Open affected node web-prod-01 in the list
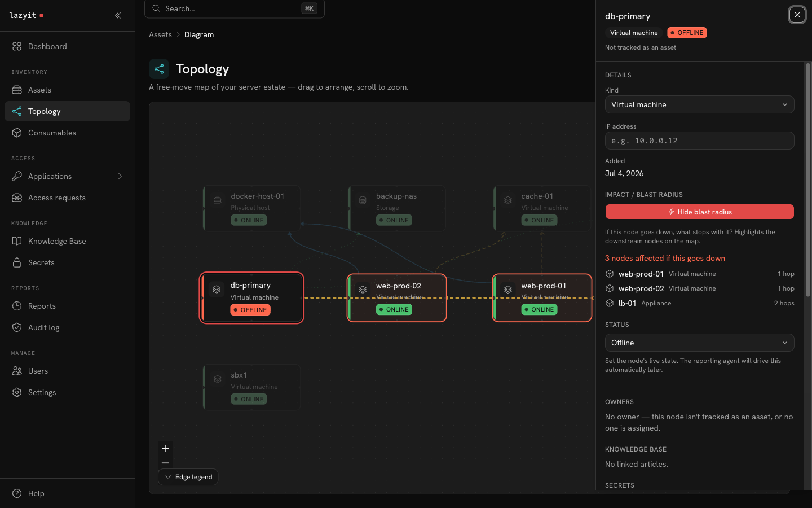This screenshot has height=508, width=812. (700, 274)
